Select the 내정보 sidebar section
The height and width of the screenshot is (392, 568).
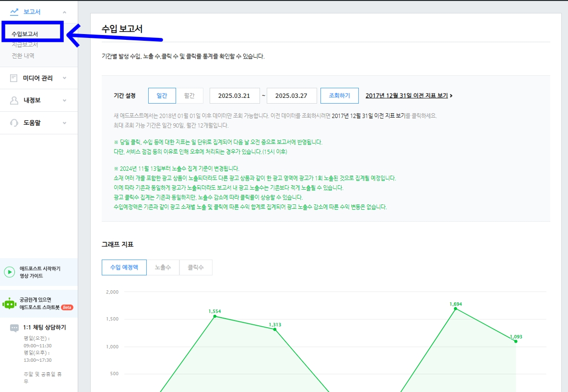(39, 100)
